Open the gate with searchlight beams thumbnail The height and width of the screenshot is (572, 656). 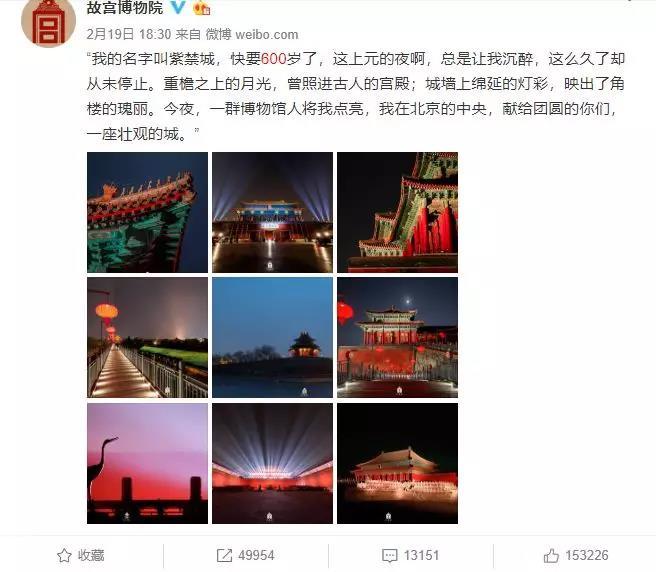coord(272,212)
